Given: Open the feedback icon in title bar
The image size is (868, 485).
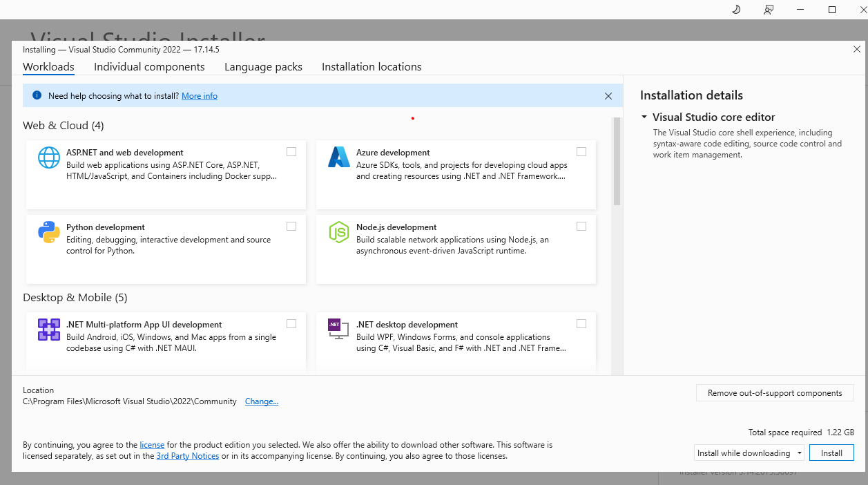Looking at the screenshot, I should click(769, 10).
